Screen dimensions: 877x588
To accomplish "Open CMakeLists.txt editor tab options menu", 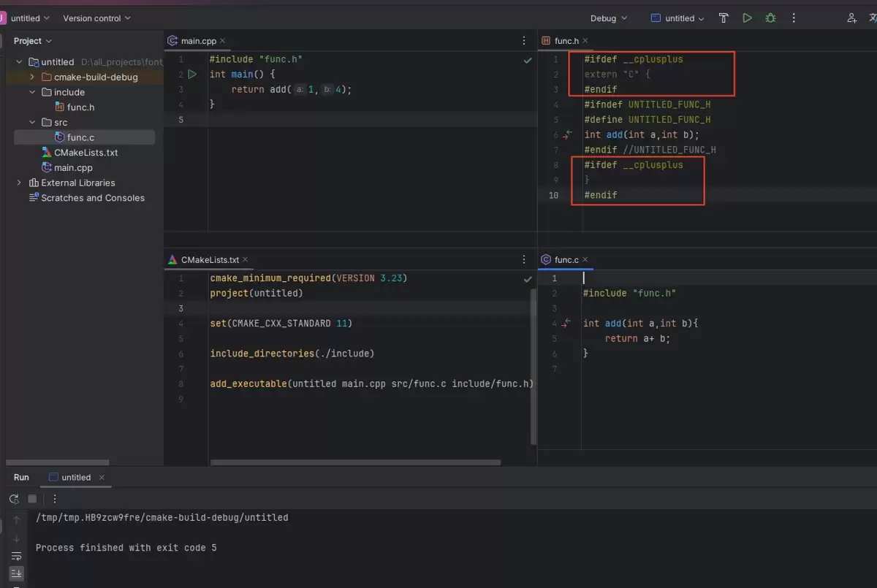I will pos(524,259).
